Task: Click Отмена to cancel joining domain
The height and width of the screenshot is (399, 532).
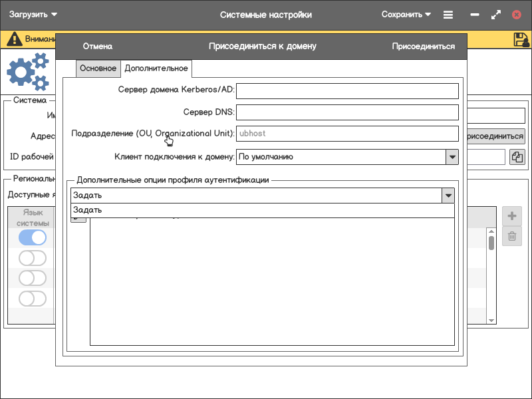Action: click(97, 47)
